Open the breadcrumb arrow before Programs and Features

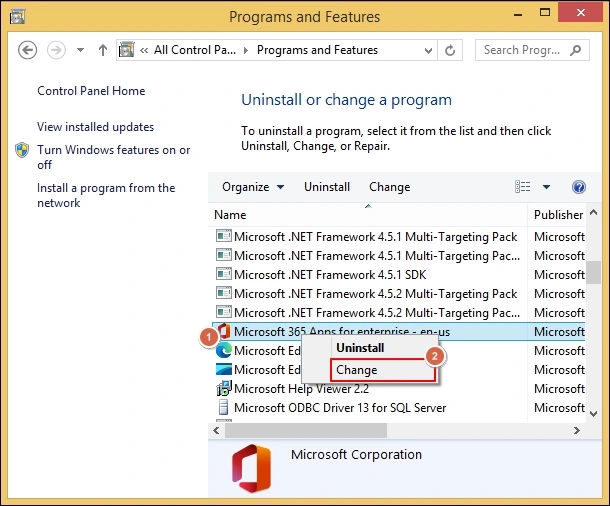click(246, 50)
